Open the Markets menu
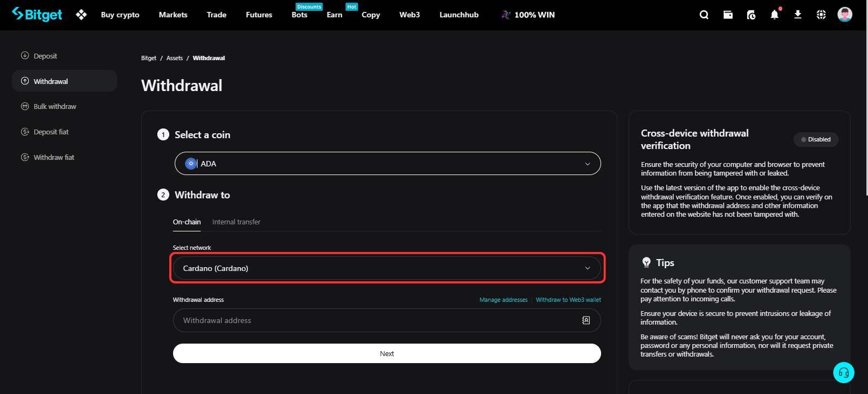 (173, 15)
